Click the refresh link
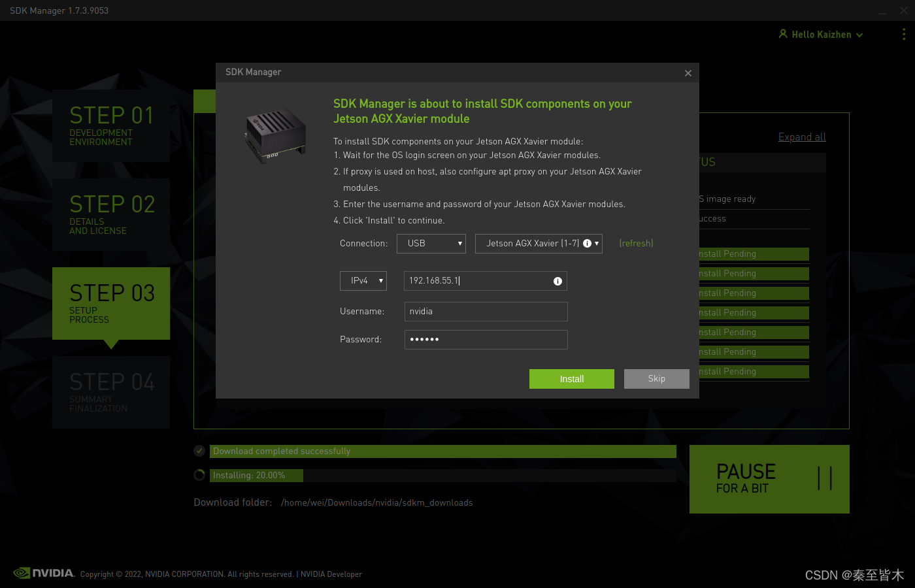The width and height of the screenshot is (915, 588). click(x=636, y=244)
